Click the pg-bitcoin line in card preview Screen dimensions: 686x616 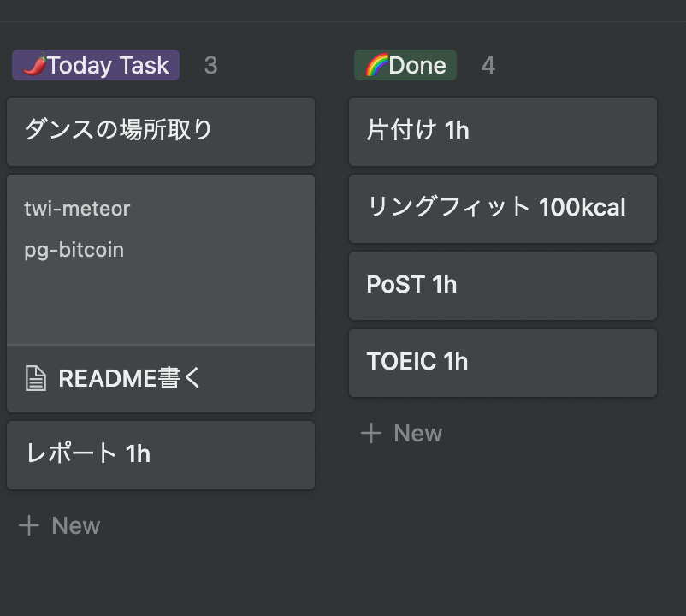74,250
